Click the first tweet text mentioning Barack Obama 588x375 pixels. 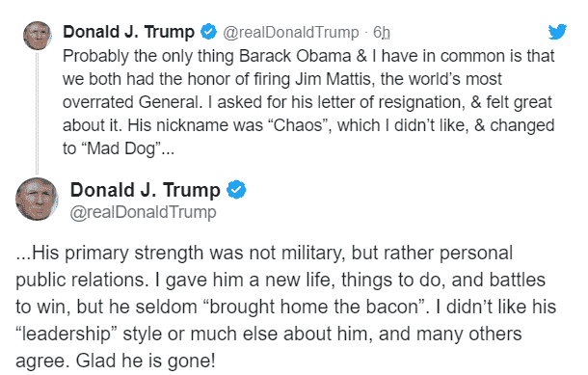coord(308,102)
